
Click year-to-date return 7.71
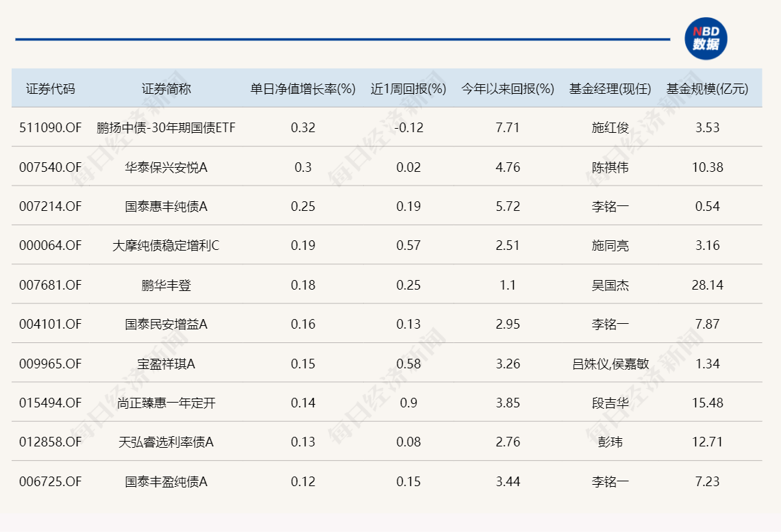508,127
